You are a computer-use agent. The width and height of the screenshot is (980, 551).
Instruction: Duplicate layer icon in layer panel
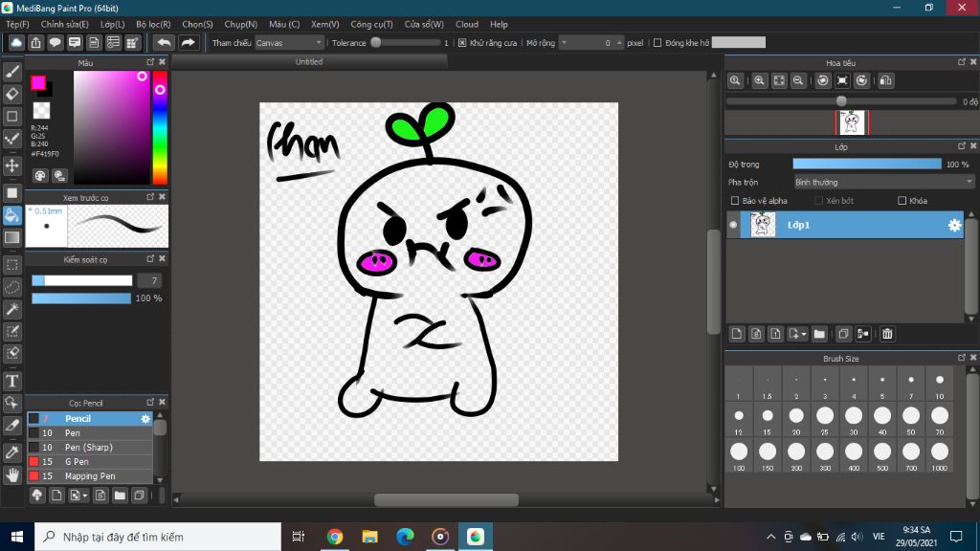843,334
